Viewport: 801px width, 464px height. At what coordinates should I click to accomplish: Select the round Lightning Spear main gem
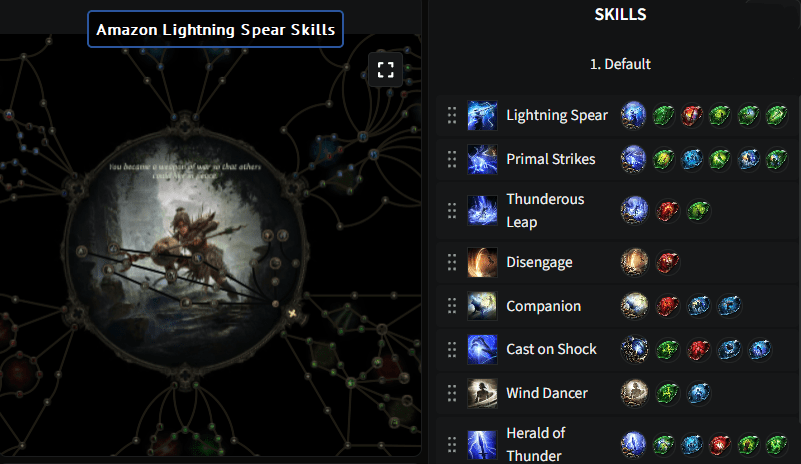(x=633, y=115)
